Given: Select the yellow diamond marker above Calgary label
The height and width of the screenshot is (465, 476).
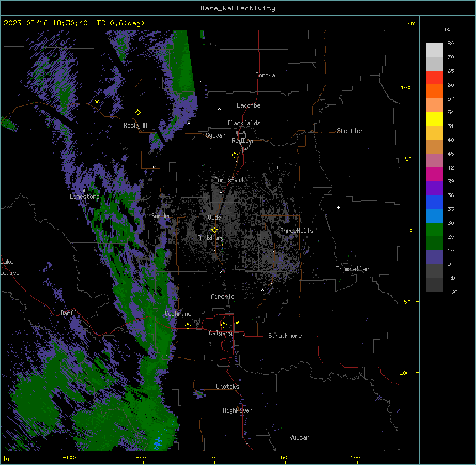Looking at the screenshot, I should 224,325.
